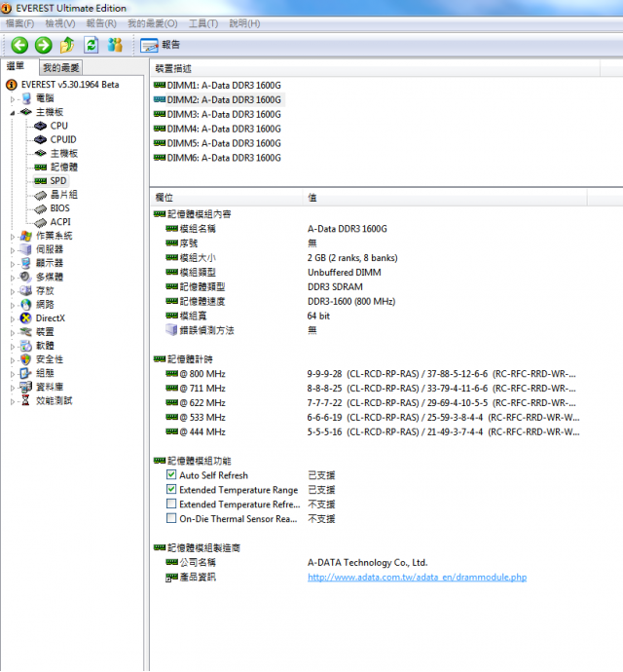The height and width of the screenshot is (672, 623).
Task: Select DIMM2: A-Data DDR3 1600G
Action: pos(218,100)
